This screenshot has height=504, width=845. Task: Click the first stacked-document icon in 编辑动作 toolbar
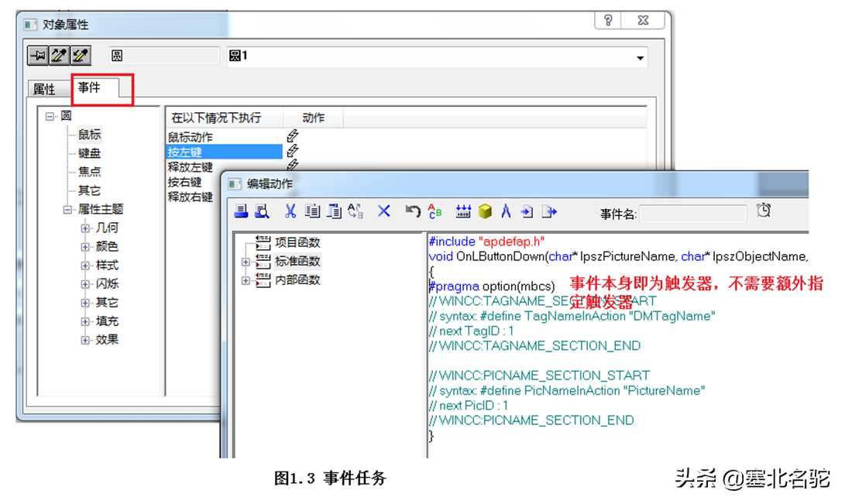tap(241, 211)
